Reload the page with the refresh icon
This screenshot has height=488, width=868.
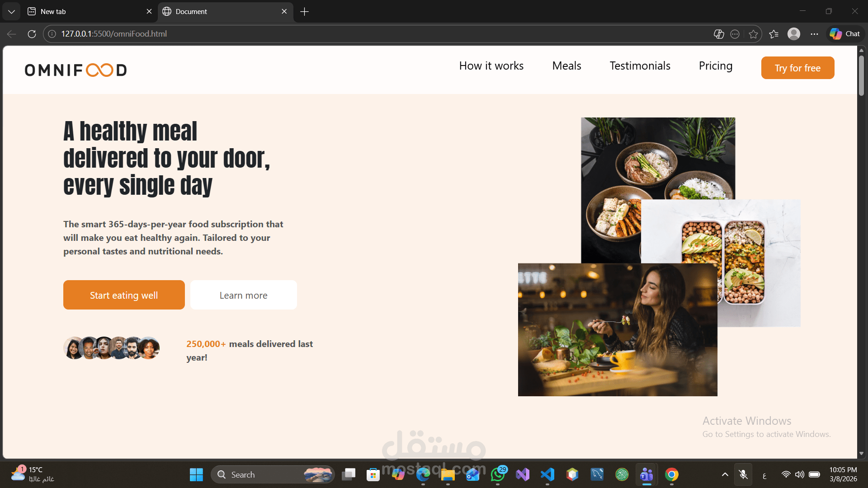click(x=31, y=33)
